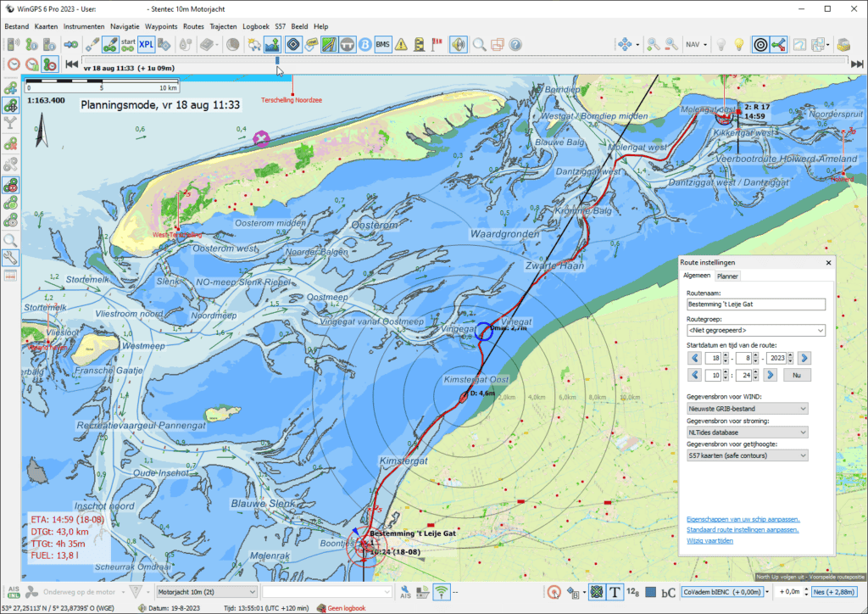The width and height of the screenshot is (868, 614).
Task: Open the Gegevensbron voor stroming dropdown
Action: [x=747, y=433]
